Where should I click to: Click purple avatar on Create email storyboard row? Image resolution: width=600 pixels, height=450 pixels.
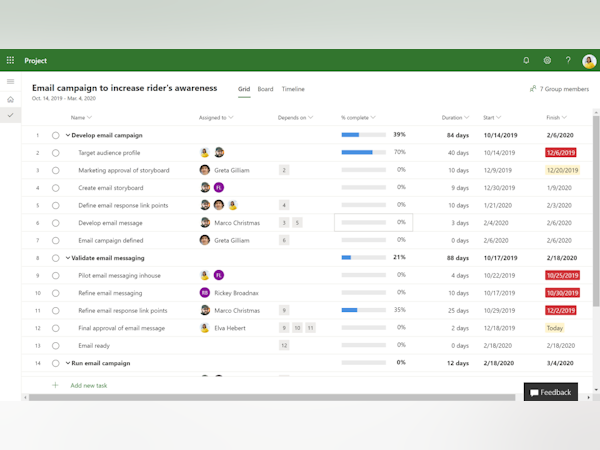coord(219,188)
